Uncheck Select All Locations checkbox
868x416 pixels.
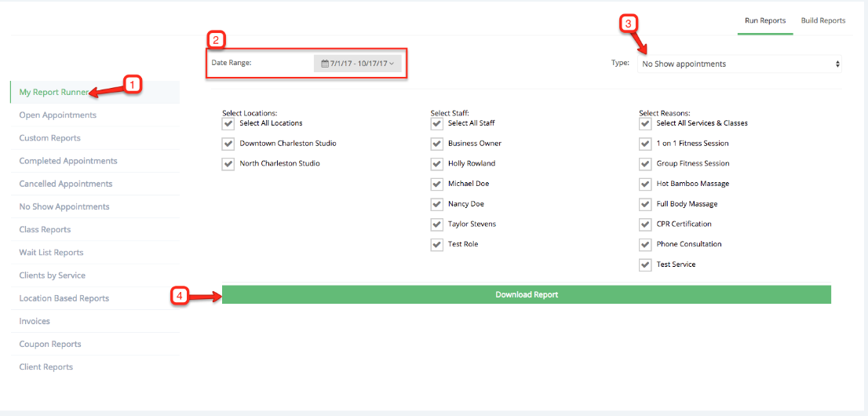click(228, 123)
